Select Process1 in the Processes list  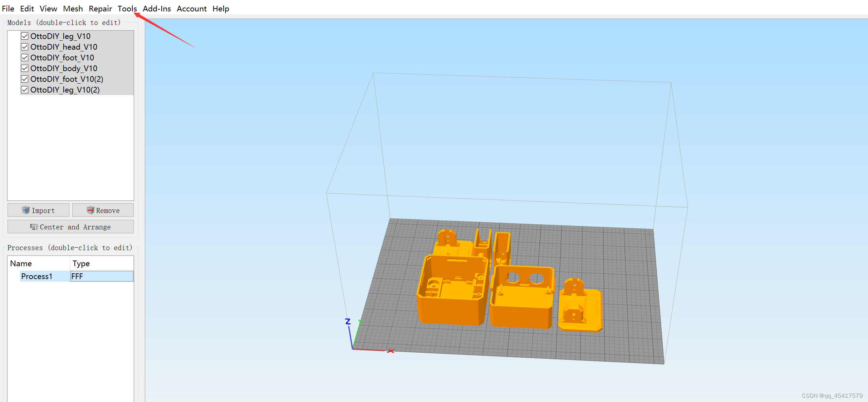point(37,276)
